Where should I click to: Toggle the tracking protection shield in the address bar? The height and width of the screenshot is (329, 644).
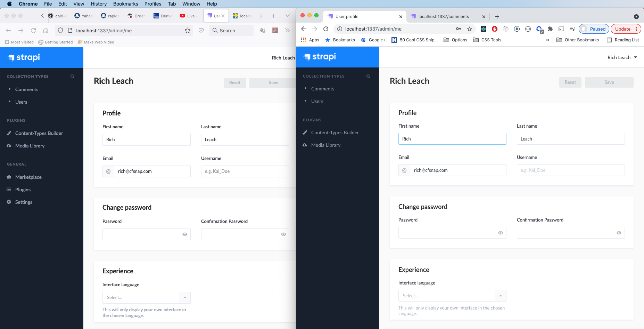60,30
